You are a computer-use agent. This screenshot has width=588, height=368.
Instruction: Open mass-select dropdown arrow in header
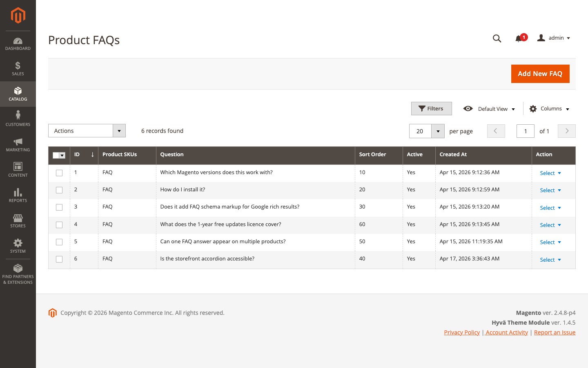(x=62, y=155)
